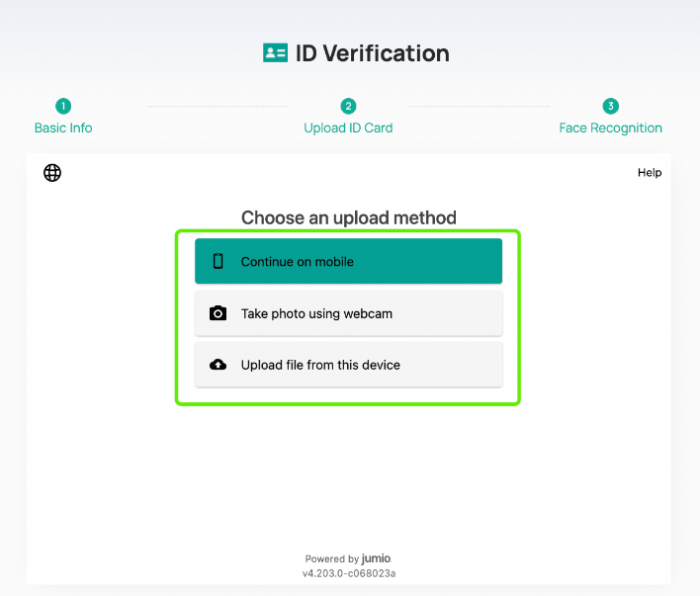Click the jumio logo in the footer
This screenshot has height=596, width=700.
(x=377, y=558)
